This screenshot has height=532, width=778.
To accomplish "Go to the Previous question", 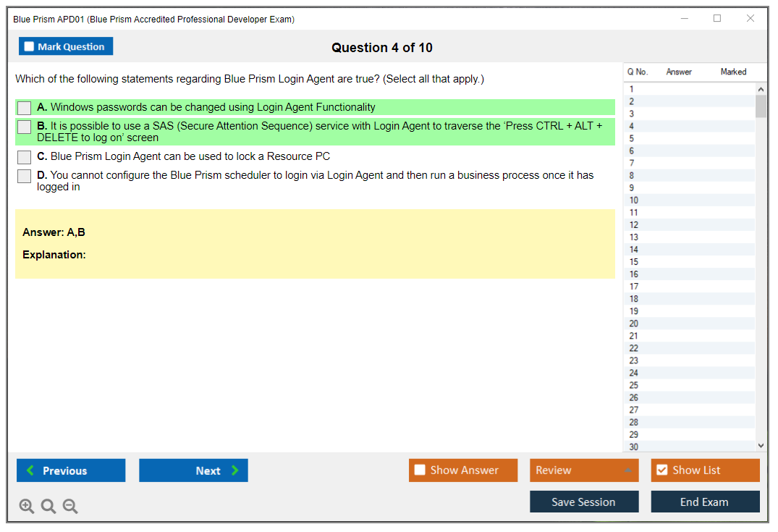I will [71, 470].
